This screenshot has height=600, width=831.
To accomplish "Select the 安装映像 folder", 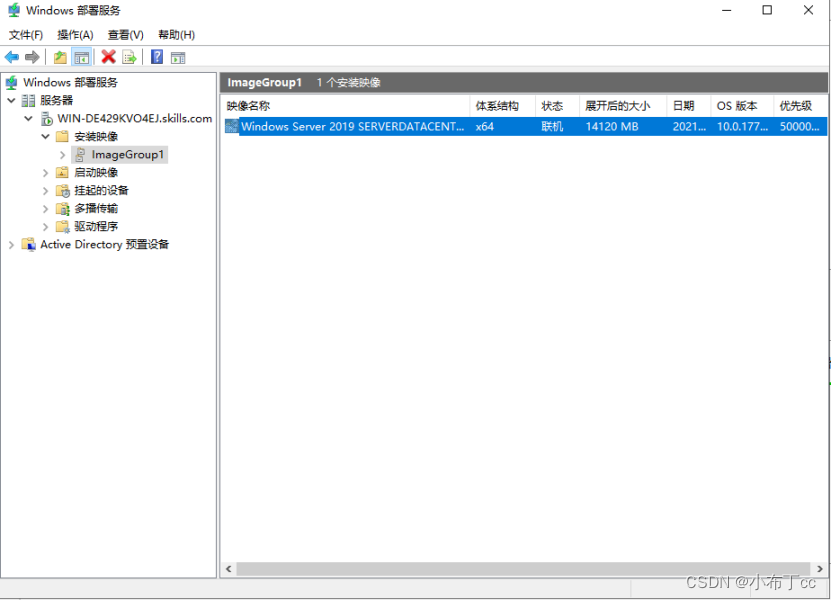I will click(96, 136).
